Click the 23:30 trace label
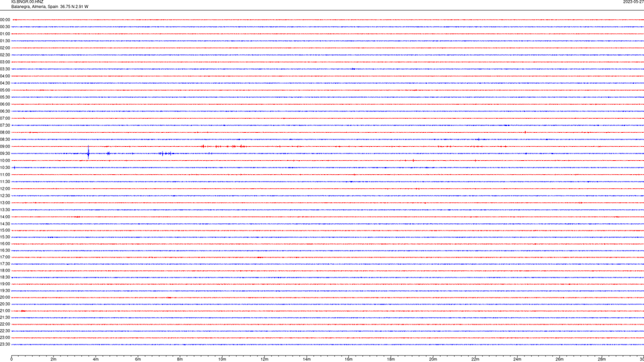The width and height of the screenshot is (644, 362). tap(5, 345)
